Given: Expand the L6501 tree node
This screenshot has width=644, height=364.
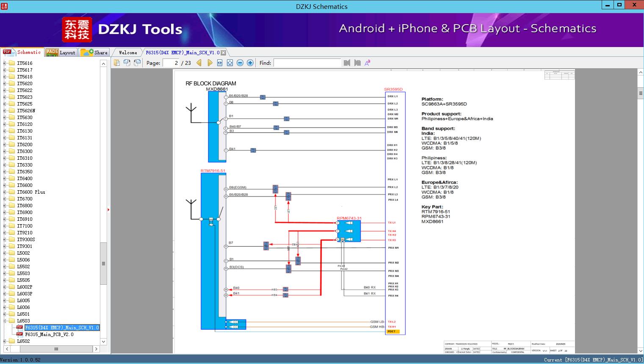Looking at the screenshot, I should [x=5, y=314].
